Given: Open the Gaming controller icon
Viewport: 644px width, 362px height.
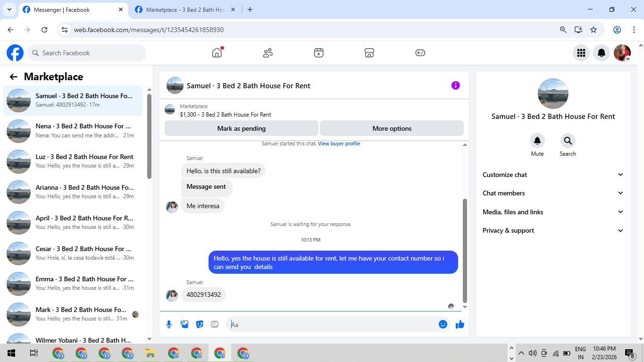Looking at the screenshot, I should click(420, 53).
